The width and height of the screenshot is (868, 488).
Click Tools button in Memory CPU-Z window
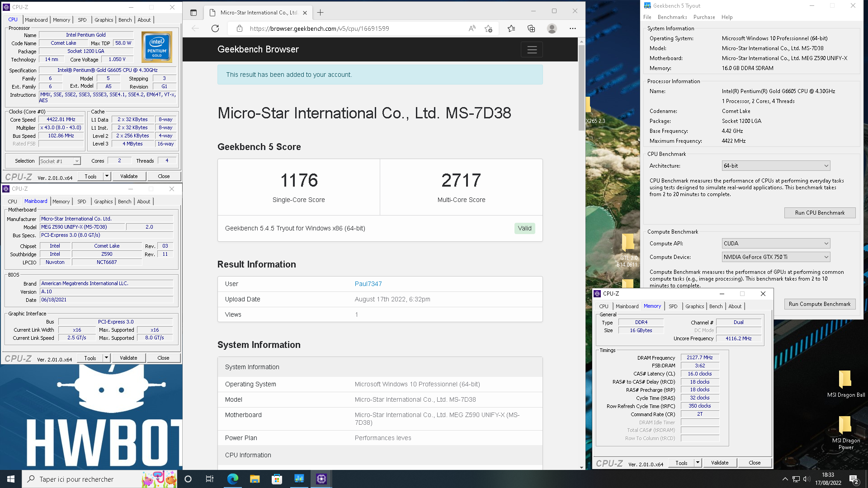[681, 463]
